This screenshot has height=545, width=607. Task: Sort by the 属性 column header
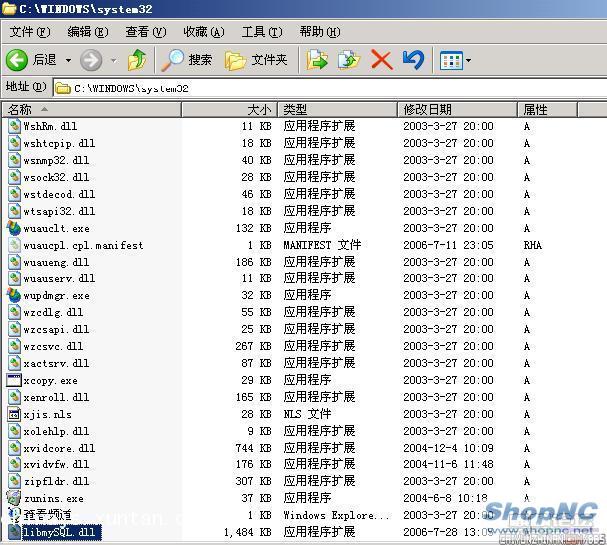547,110
